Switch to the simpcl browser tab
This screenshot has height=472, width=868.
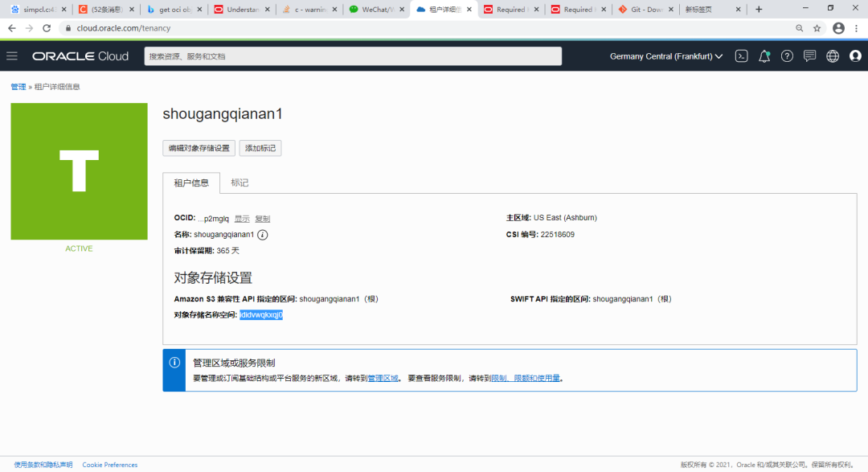tap(38, 10)
